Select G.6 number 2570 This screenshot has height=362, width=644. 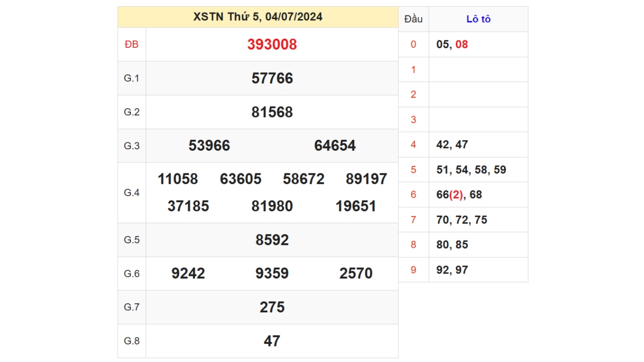pos(356,273)
